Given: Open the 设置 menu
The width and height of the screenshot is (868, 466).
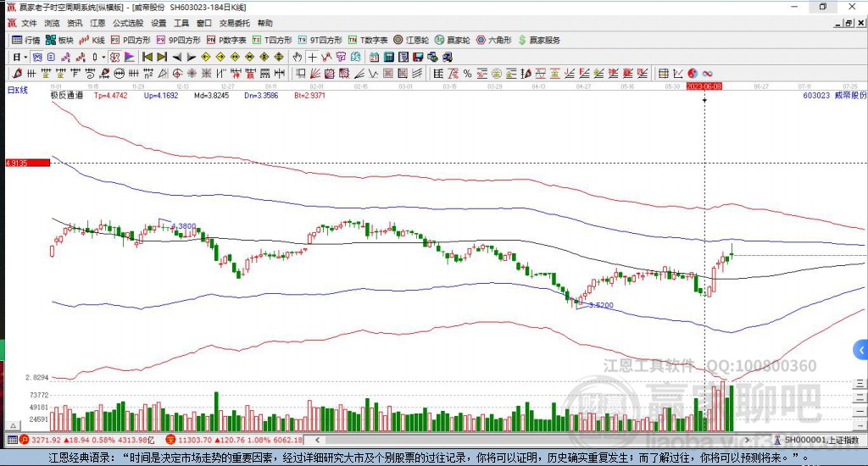Looking at the screenshot, I should click(159, 23).
